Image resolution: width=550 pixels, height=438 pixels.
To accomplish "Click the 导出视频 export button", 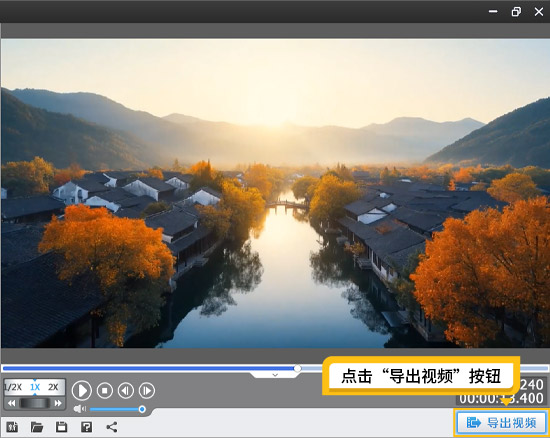I will [502, 423].
